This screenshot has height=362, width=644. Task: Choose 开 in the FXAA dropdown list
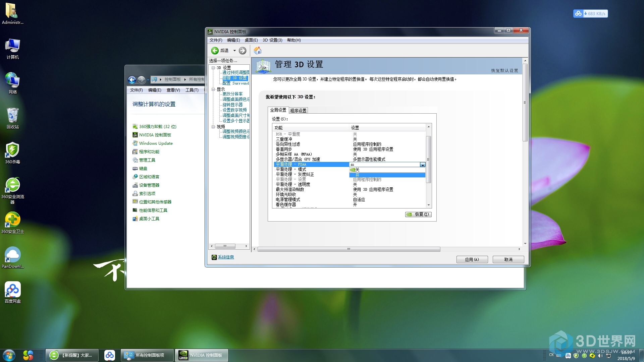tap(387, 175)
